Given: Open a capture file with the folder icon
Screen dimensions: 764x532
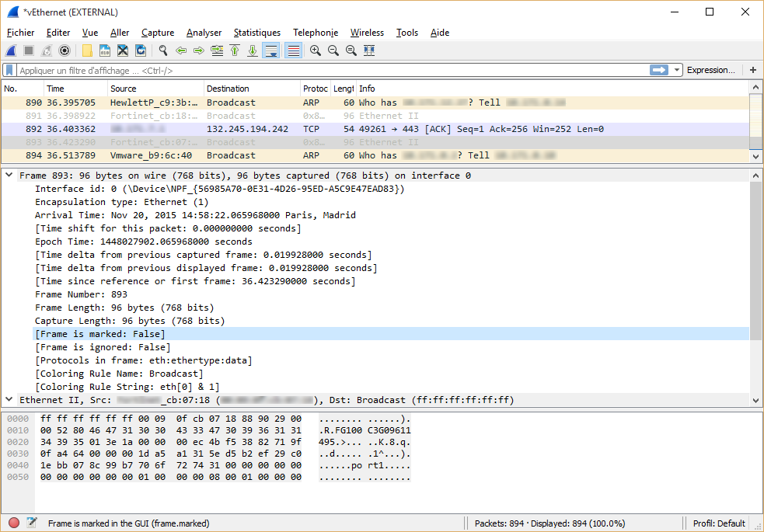Looking at the screenshot, I should tap(87, 50).
